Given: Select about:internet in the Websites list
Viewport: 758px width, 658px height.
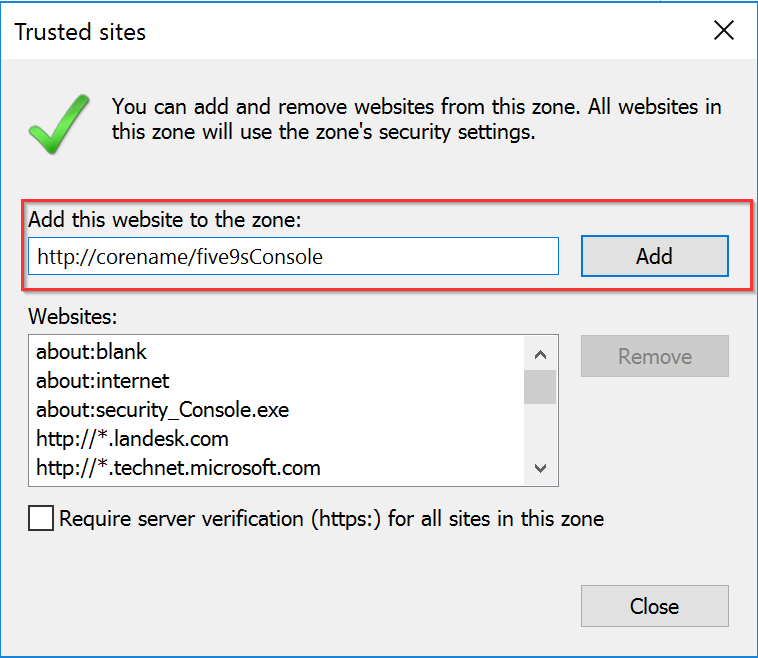Looking at the screenshot, I should tap(103, 381).
